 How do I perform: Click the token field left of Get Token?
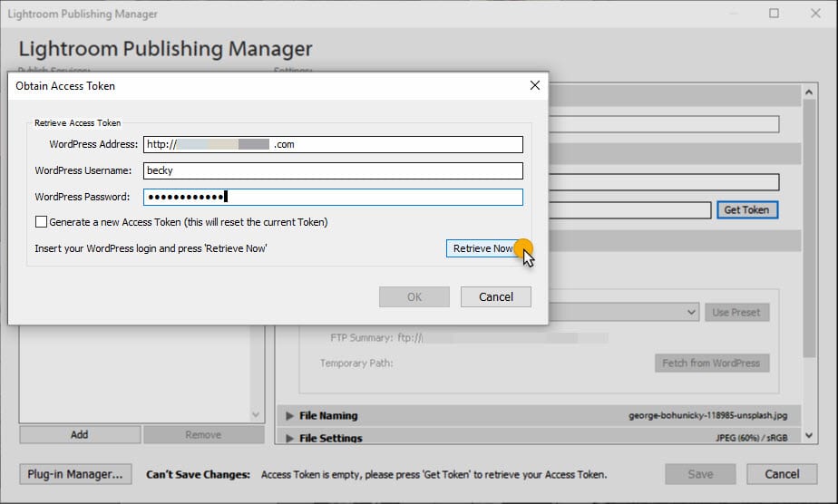click(x=629, y=209)
